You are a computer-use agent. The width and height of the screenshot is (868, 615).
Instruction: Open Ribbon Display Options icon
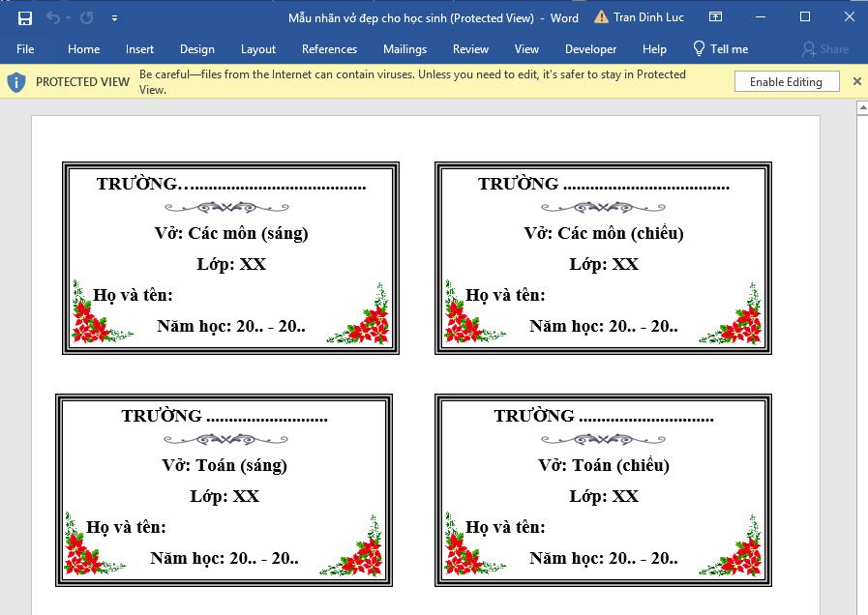[x=714, y=17]
